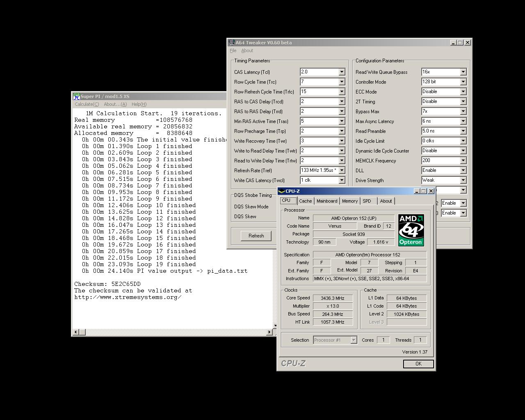The width and height of the screenshot is (525, 420).
Task: Expand the 2T Timing dropdown
Action: click(x=463, y=101)
